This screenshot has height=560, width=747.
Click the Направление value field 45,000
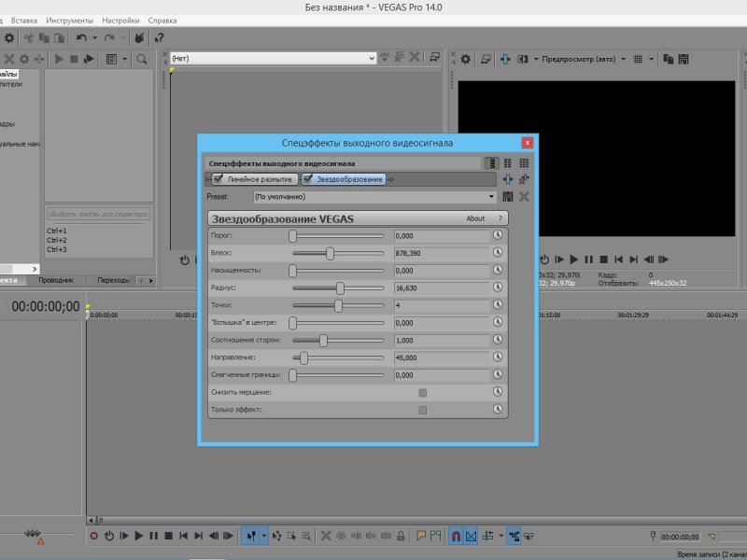pos(442,357)
